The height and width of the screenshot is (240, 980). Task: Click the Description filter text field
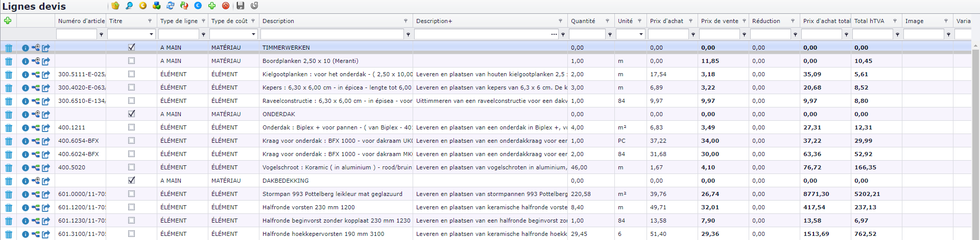[x=332, y=34]
